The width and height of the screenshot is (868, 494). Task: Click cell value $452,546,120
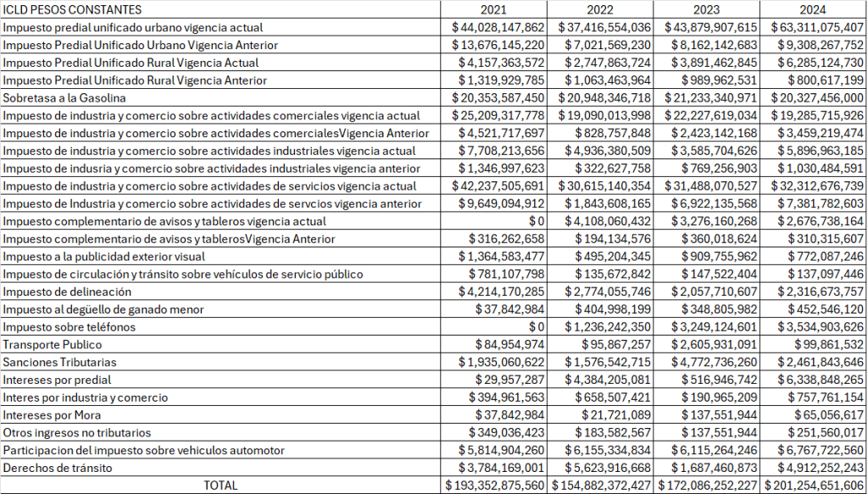[x=826, y=309]
